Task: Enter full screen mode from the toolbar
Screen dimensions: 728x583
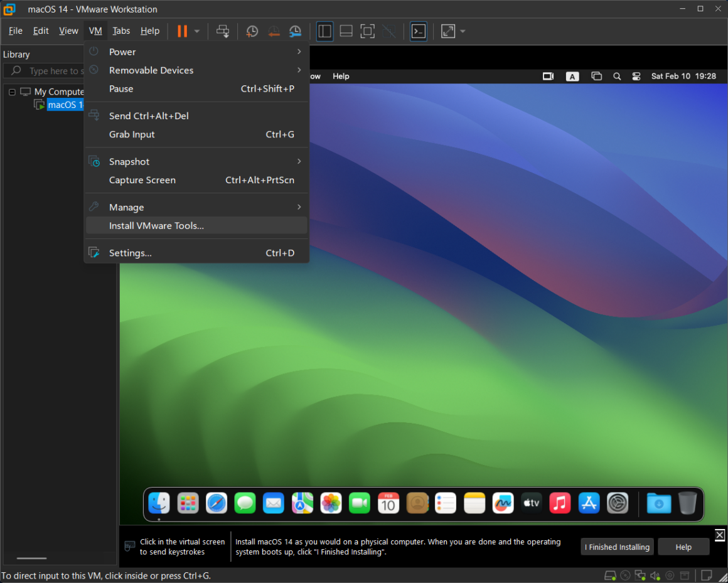Action: pos(367,31)
